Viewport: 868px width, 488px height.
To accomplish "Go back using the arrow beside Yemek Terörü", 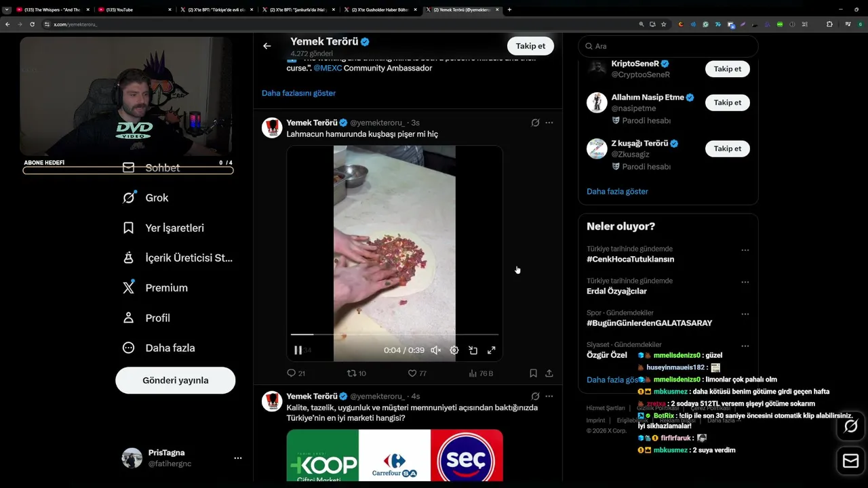I will 267,46.
